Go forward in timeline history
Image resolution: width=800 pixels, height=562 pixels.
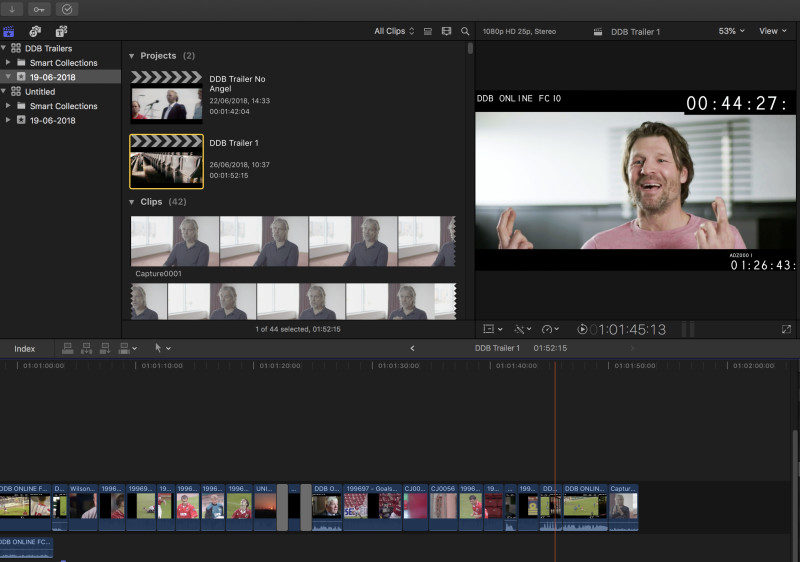pos(632,348)
